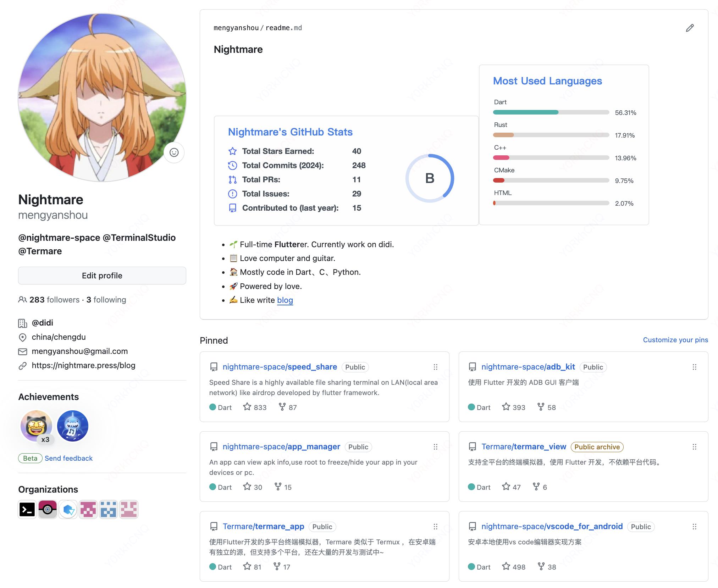Click the Dart language progress bar
The width and height of the screenshot is (718, 588).
pos(551,112)
